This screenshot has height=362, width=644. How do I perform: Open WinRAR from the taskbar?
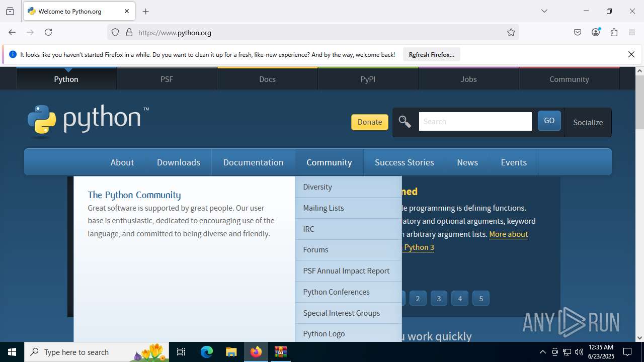(x=280, y=352)
